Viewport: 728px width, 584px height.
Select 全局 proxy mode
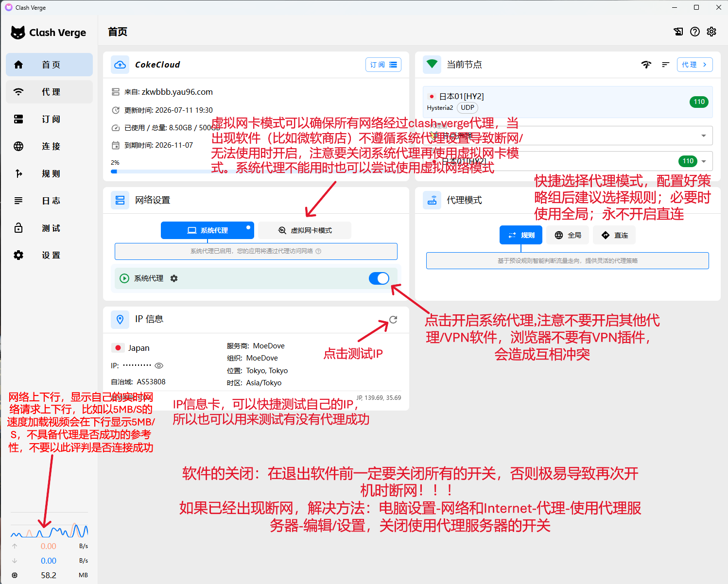(x=568, y=235)
